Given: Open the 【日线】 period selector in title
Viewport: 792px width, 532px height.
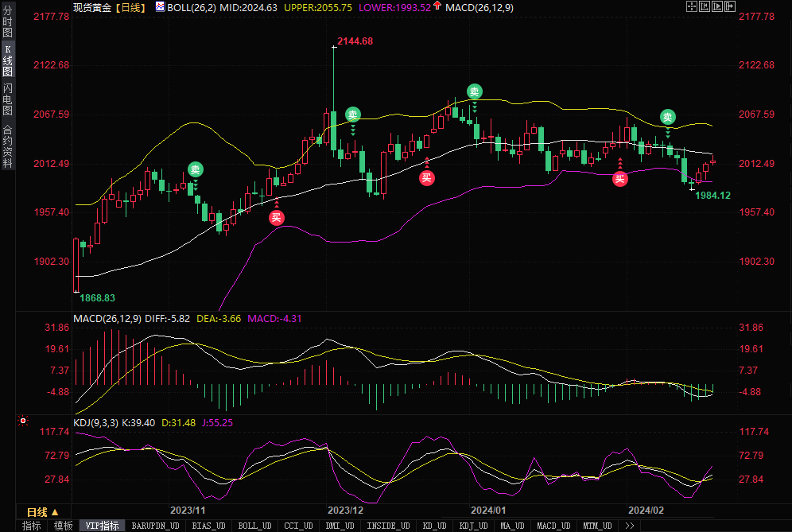Looking at the screenshot, I should [131, 7].
